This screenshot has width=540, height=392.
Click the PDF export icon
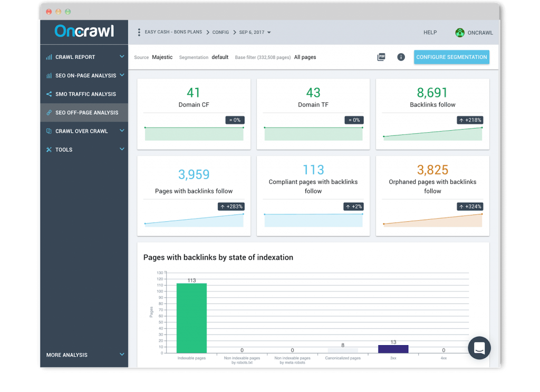[381, 57]
